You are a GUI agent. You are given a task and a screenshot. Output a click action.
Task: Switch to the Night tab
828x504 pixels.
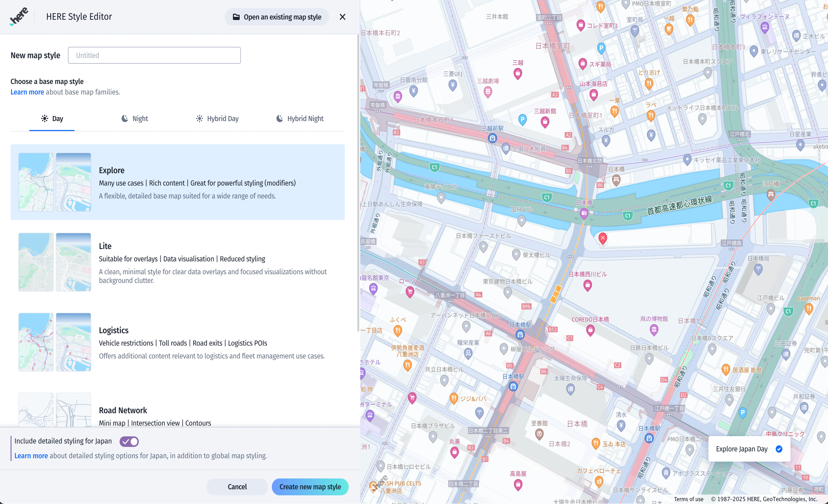tap(134, 119)
